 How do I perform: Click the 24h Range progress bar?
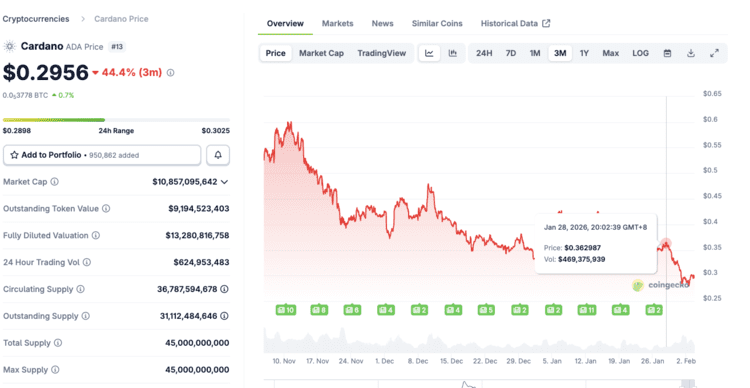pyautogui.click(x=116, y=120)
